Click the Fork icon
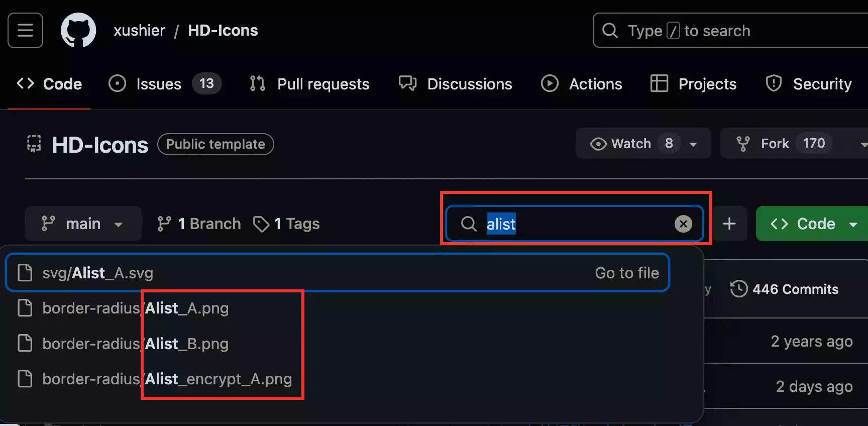 click(743, 144)
